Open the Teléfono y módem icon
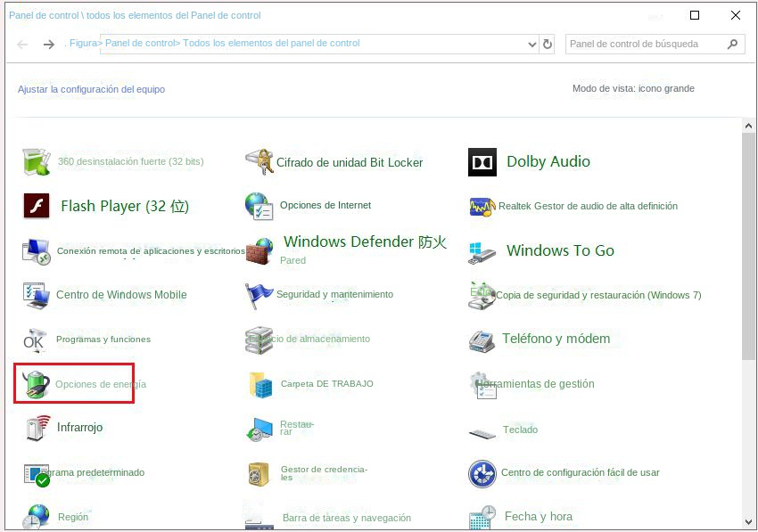This screenshot has width=758, height=532. coord(482,340)
